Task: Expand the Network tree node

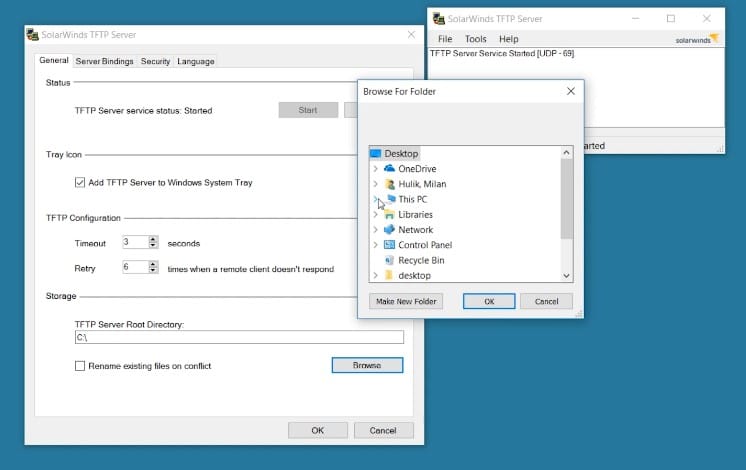Action: click(x=375, y=230)
